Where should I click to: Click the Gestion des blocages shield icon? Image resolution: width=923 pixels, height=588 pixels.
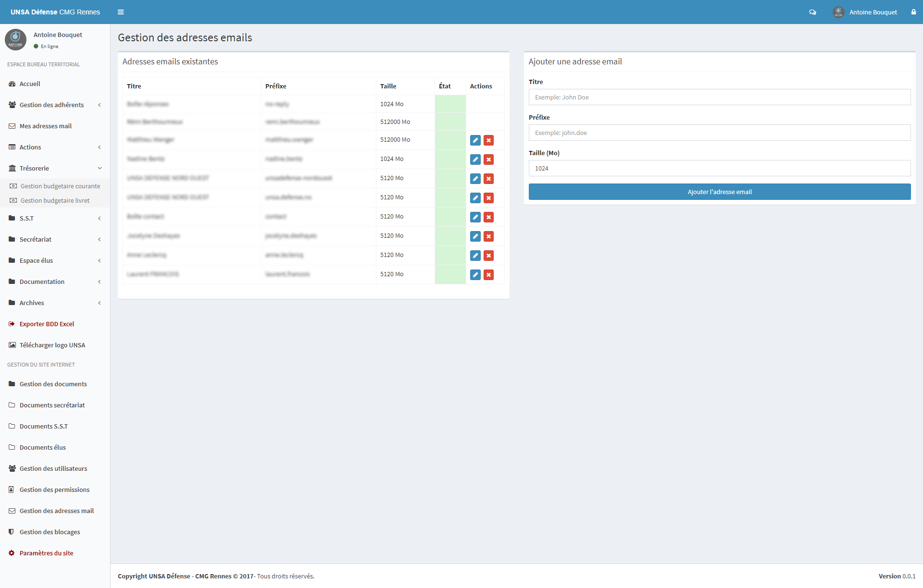pyautogui.click(x=12, y=532)
